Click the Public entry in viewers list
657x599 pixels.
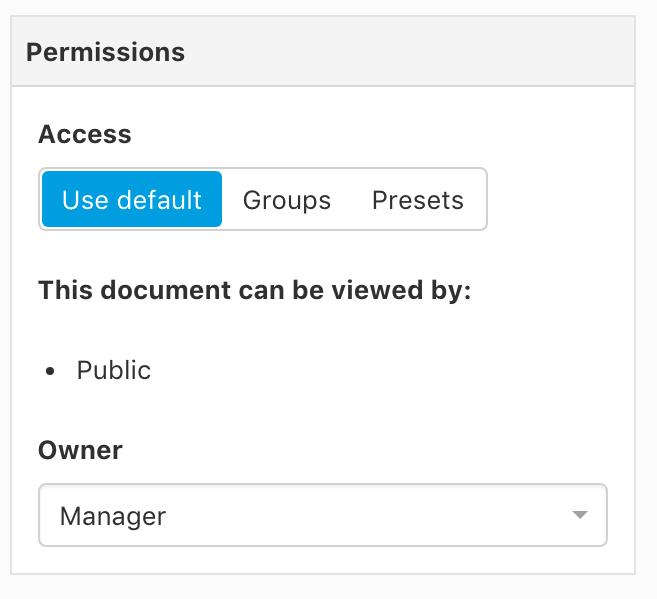(x=114, y=370)
